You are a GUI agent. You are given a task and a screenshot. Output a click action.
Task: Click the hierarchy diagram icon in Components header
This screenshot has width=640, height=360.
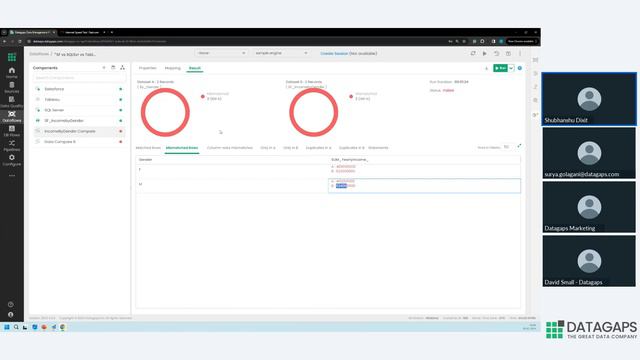click(122, 68)
